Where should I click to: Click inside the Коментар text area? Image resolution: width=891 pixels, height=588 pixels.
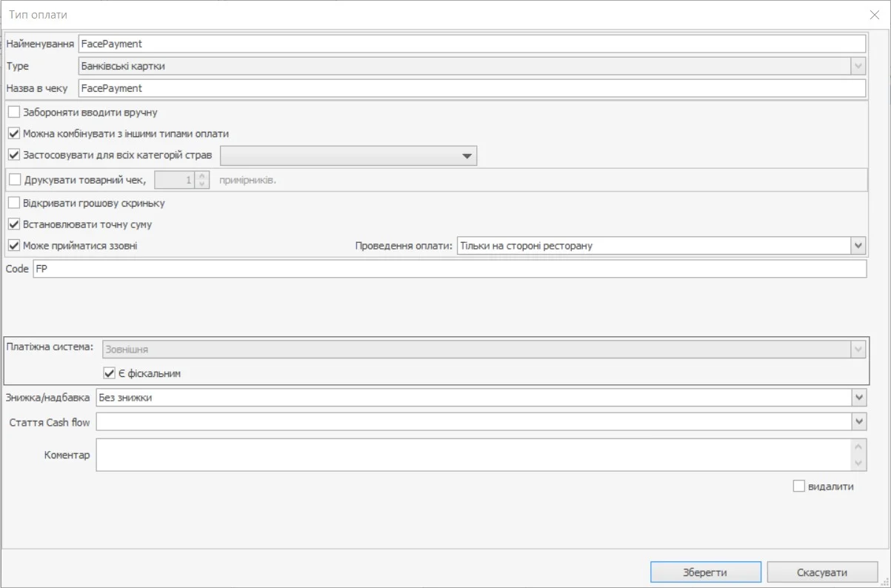473,455
